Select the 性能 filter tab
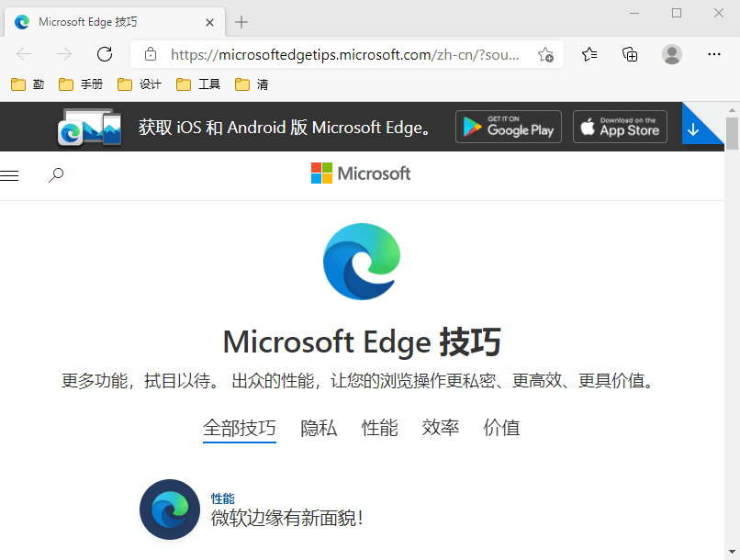 (x=379, y=428)
